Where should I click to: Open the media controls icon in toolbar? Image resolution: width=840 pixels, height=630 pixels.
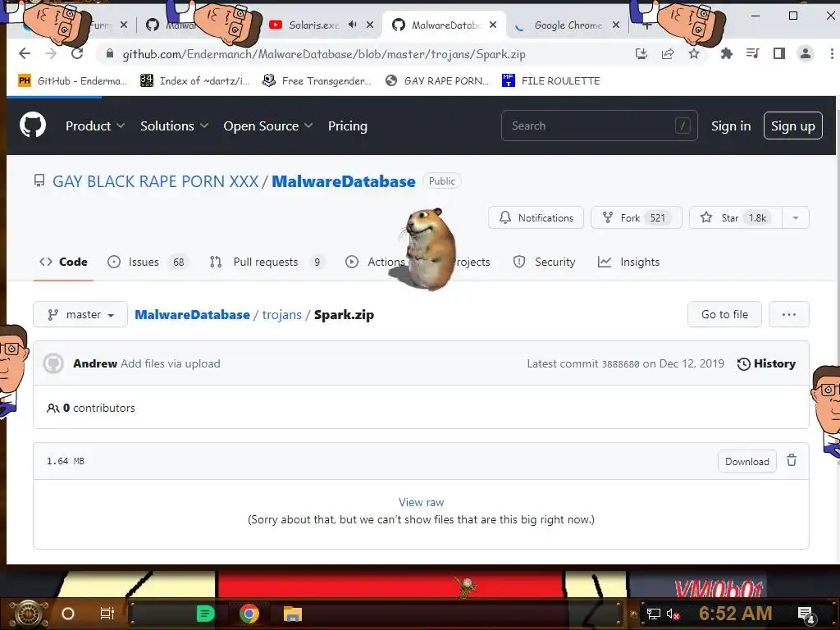[x=753, y=53]
